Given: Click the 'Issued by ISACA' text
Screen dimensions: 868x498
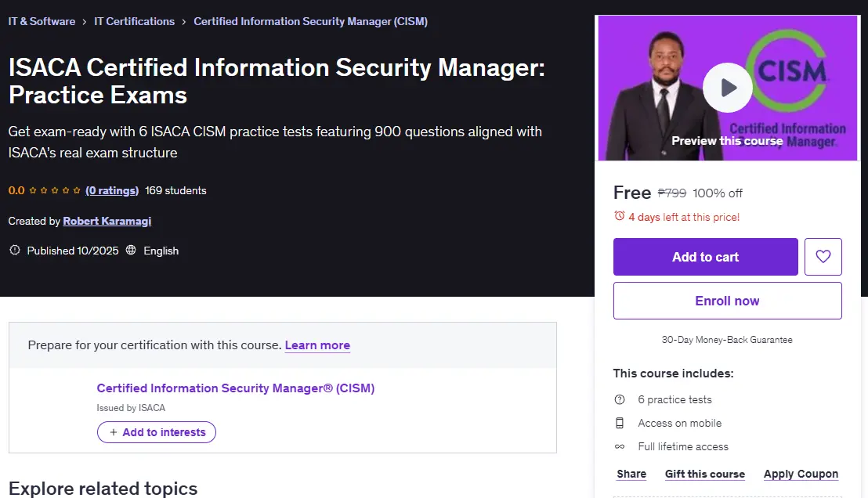Looking at the screenshot, I should pyautogui.click(x=131, y=408).
